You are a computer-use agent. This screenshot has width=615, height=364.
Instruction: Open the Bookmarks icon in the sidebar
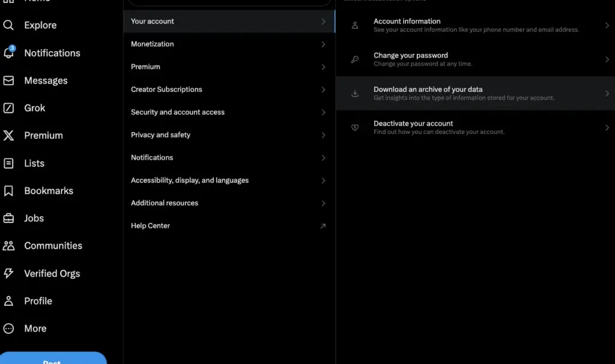click(8, 190)
